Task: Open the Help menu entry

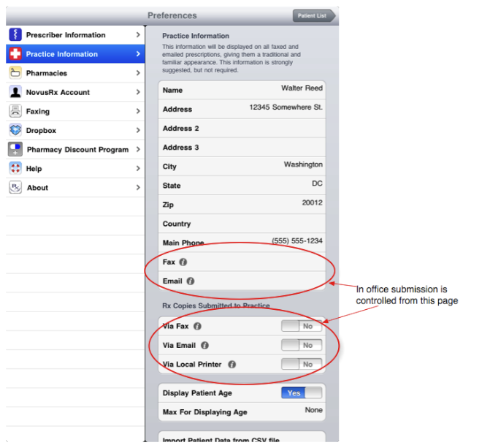Action: (73, 169)
